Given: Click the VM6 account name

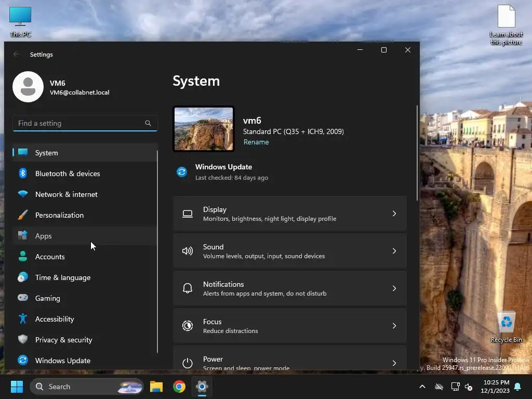Looking at the screenshot, I should [x=57, y=83].
